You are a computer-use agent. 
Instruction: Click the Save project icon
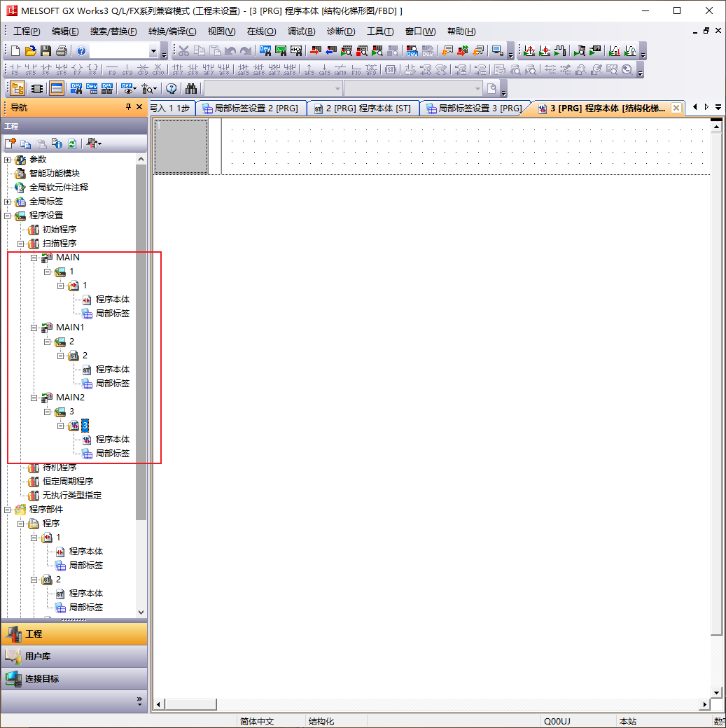click(x=46, y=51)
